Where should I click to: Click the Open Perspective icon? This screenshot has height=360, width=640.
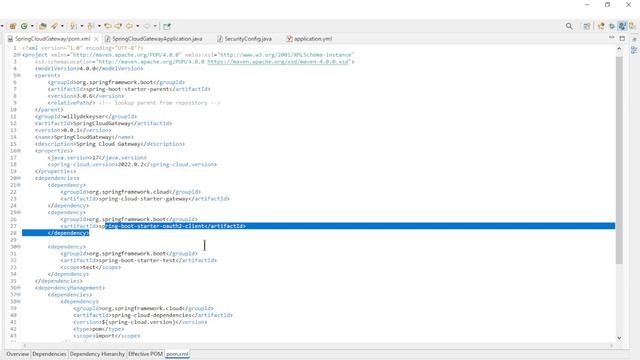pos(587,26)
